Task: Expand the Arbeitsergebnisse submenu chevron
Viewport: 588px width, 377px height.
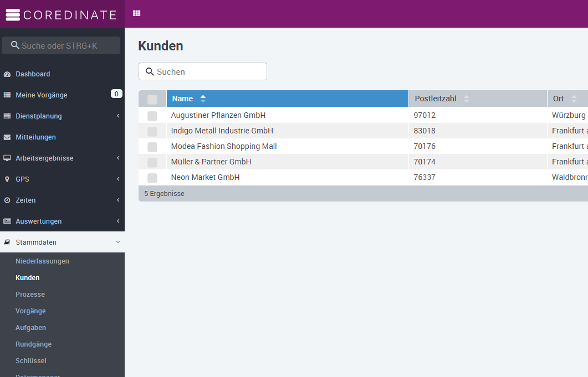Action: pyautogui.click(x=118, y=158)
